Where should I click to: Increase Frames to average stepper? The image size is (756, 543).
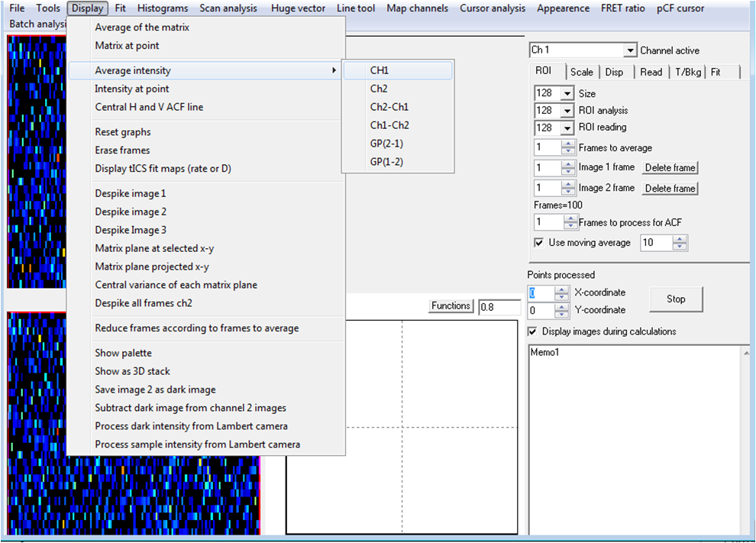(568, 144)
